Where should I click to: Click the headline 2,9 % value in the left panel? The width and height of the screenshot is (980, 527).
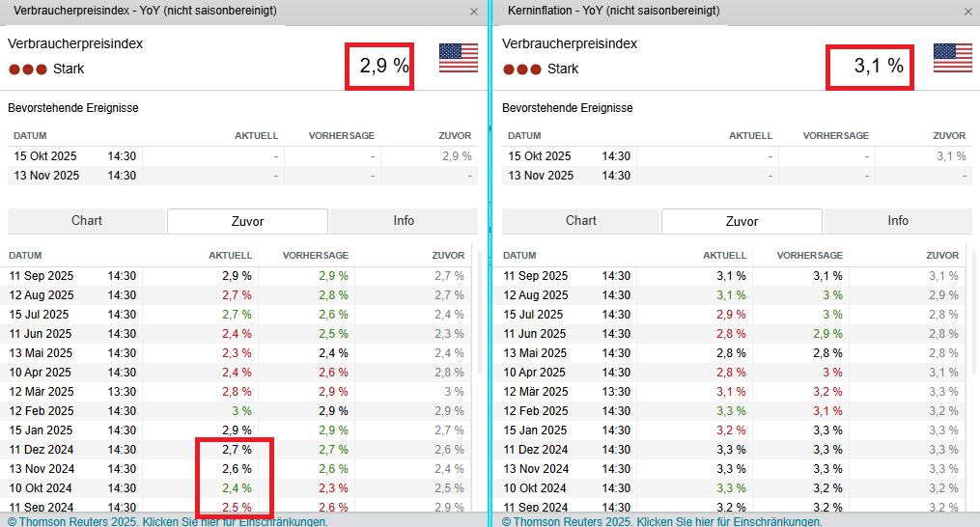(383, 65)
